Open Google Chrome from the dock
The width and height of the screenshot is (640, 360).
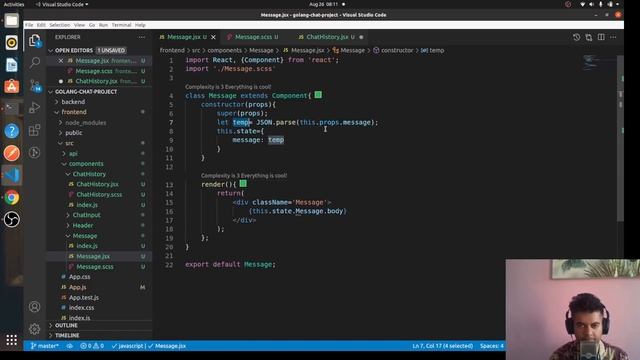pos(11,198)
